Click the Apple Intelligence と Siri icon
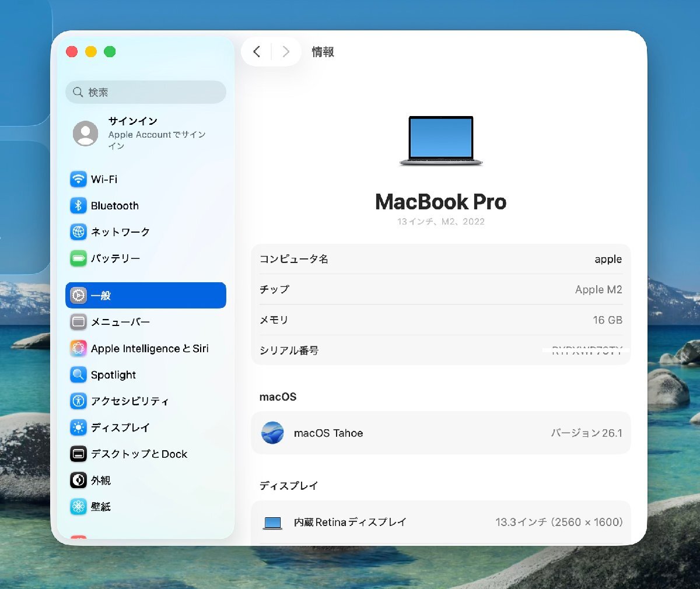 click(x=78, y=348)
